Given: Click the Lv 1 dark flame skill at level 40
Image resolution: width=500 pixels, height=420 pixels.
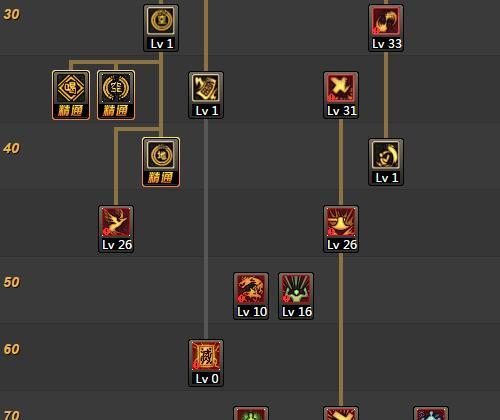Looking at the screenshot, I should click(386, 162).
